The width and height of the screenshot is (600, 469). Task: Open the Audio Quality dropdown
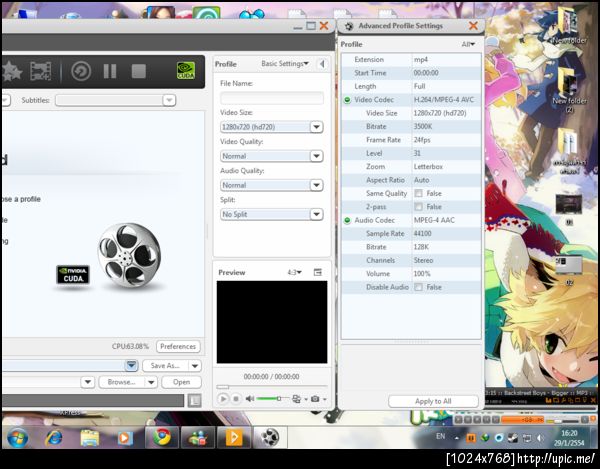pyautogui.click(x=316, y=185)
